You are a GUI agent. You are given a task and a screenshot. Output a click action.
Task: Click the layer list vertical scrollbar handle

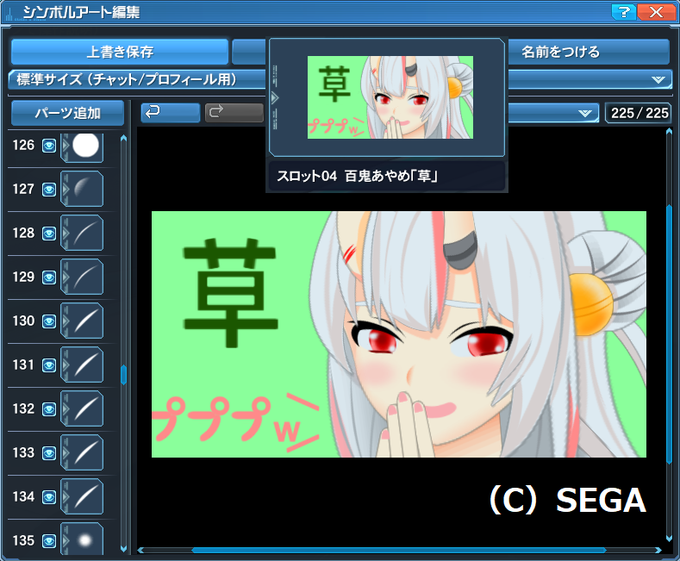coord(124,375)
